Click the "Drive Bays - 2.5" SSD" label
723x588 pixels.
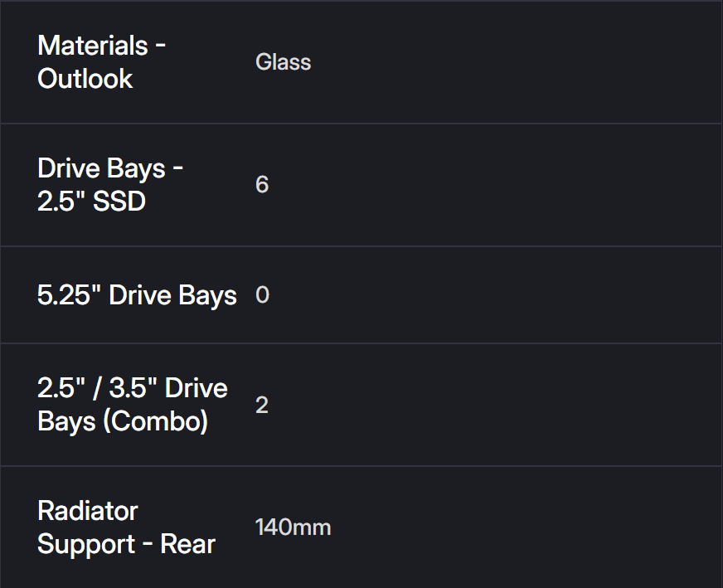coord(110,184)
